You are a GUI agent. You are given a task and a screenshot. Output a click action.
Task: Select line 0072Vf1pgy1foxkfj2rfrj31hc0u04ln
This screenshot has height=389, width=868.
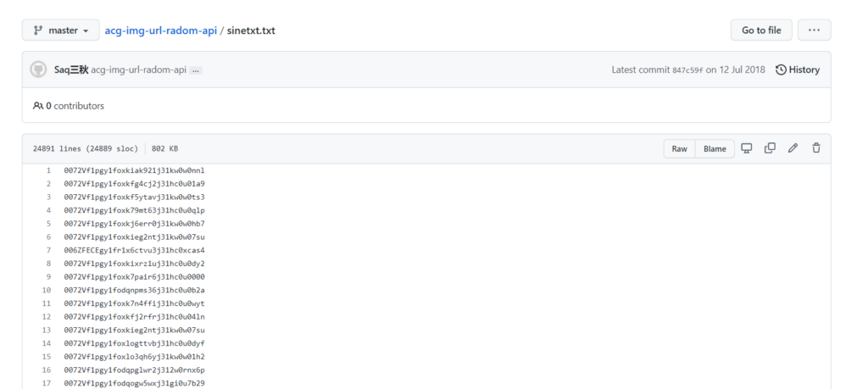click(x=134, y=316)
